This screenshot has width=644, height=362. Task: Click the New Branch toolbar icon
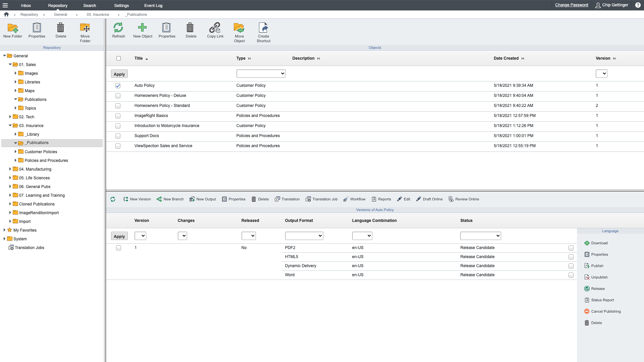(159, 199)
